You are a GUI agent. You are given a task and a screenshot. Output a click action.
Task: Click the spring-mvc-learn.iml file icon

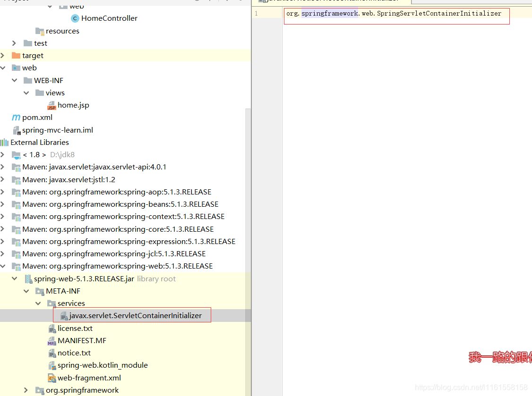[17, 130]
